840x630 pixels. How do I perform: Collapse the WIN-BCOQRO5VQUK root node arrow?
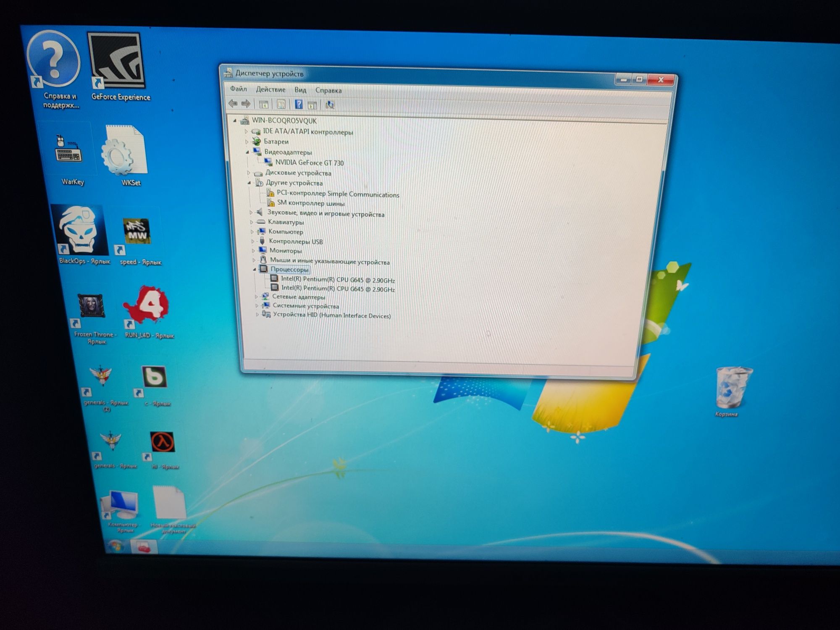coord(235,121)
